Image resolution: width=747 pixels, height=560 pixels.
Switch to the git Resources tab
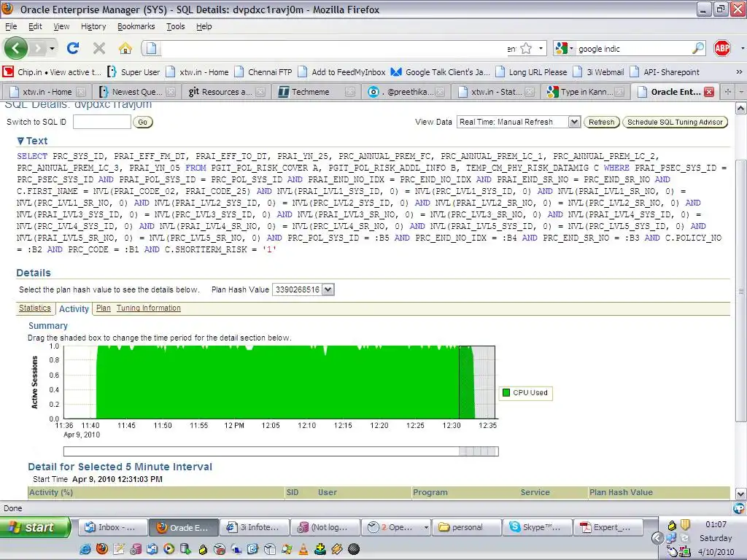226,92
